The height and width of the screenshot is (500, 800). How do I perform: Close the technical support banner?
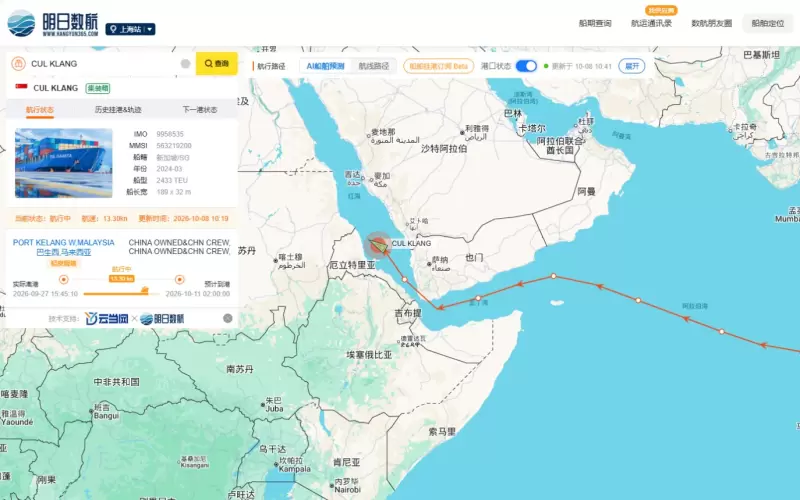[x=228, y=318]
